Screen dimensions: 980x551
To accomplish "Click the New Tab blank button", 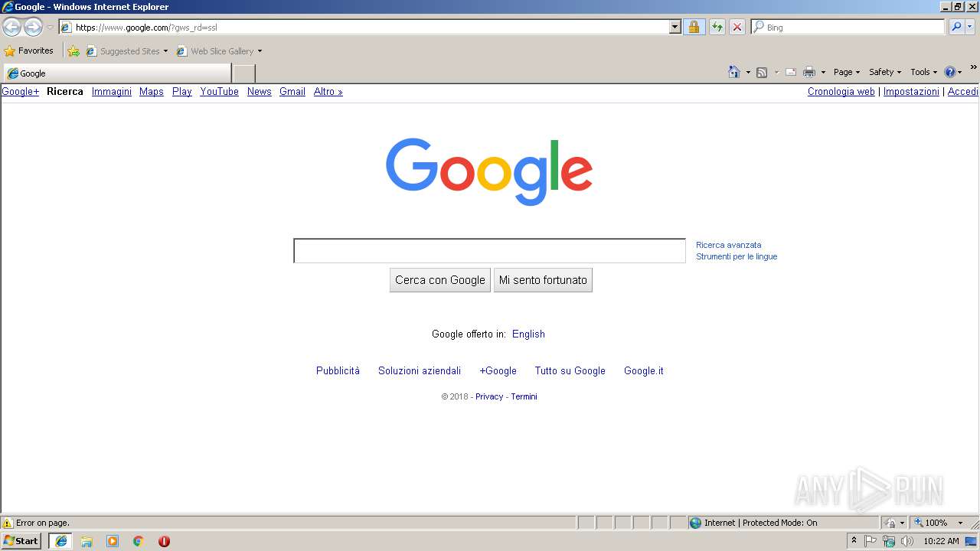I will pyautogui.click(x=243, y=73).
